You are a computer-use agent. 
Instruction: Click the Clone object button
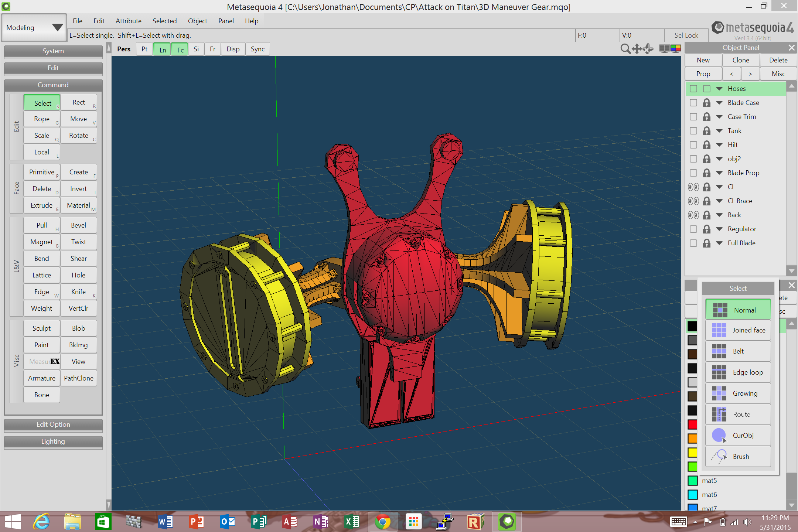(x=741, y=60)
